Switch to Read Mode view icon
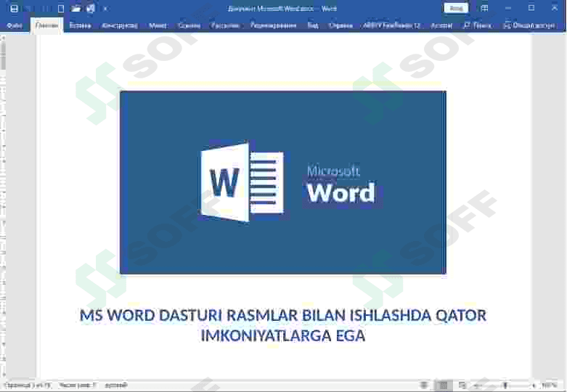This screenshot has width=567, height=392. (x=424, y=385)
